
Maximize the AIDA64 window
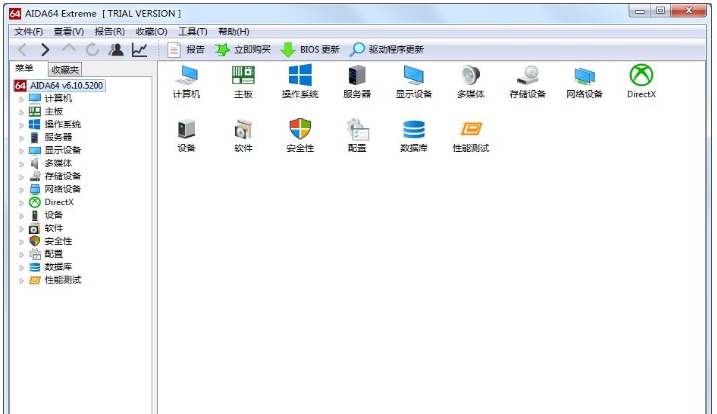tap(660, 10)
